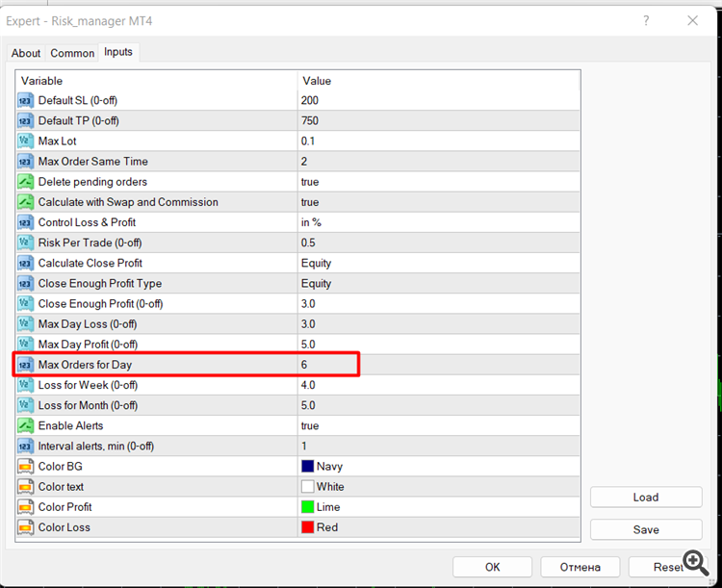Click the icon beside Close Enough Profit (0-off)

[x=25, y=303]
